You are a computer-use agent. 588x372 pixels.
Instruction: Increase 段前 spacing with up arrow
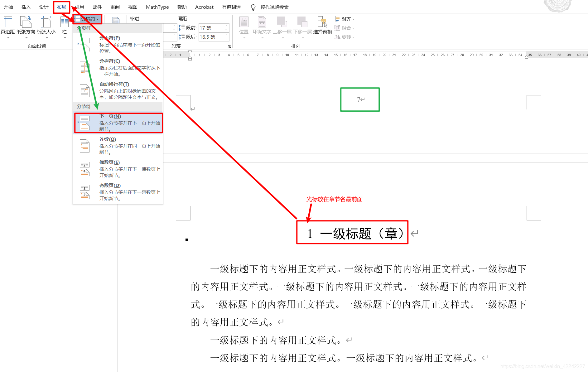coord(226,26)
